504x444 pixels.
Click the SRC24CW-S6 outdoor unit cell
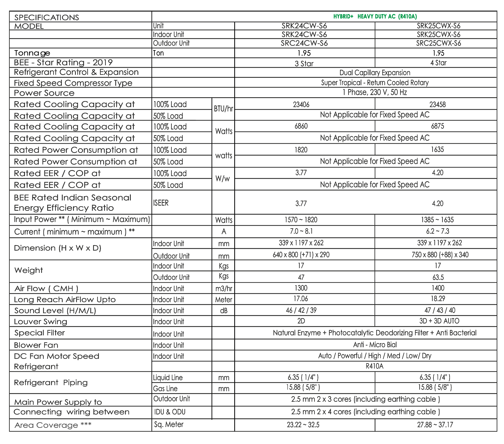pos(304,43)
